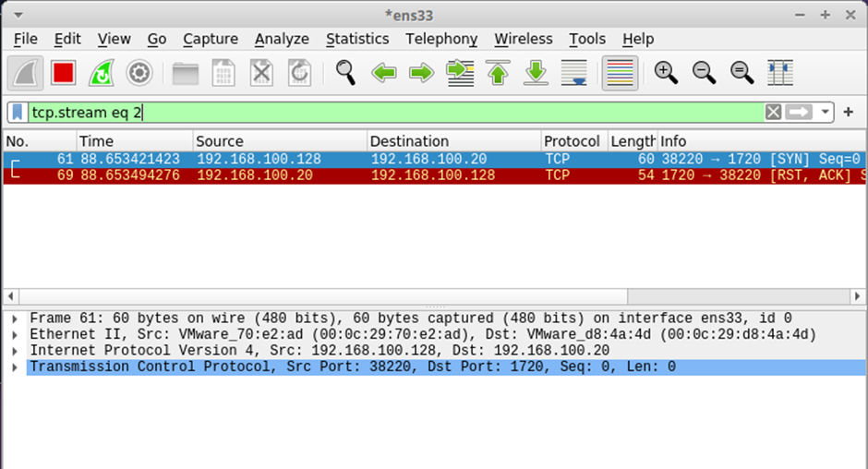This screenshot has width=868, height=469.
Task: Open the Capture menu
Action: 211,39
